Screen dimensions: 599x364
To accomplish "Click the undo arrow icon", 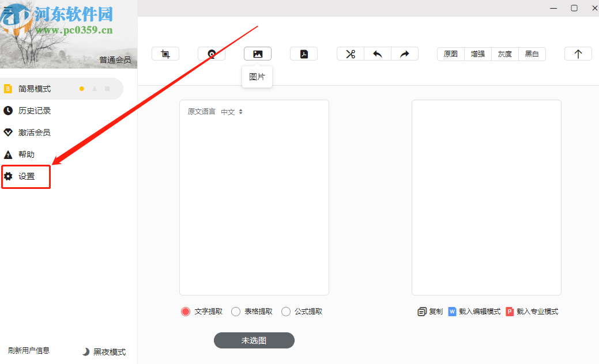I will click(377, 53).
